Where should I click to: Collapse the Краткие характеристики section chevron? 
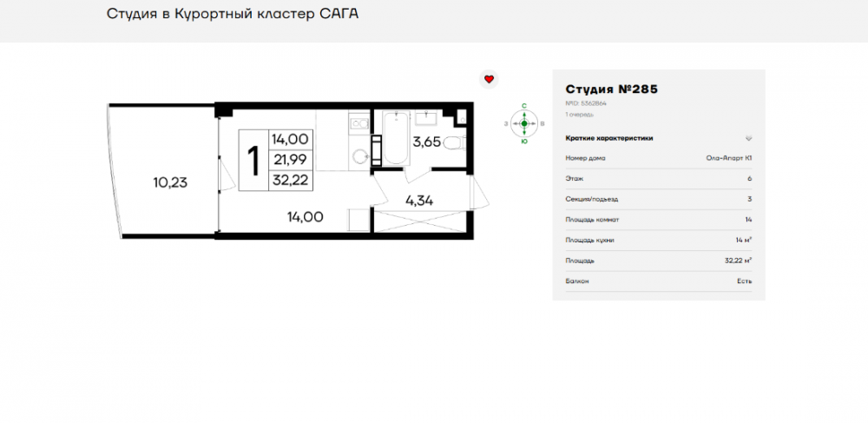point(748,138)
